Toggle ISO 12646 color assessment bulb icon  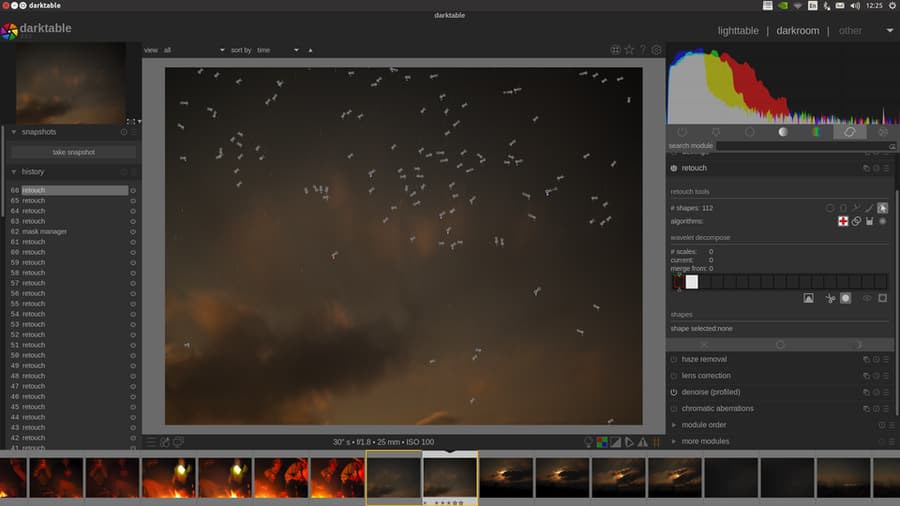pyautogui.click(x=588, y=442)
